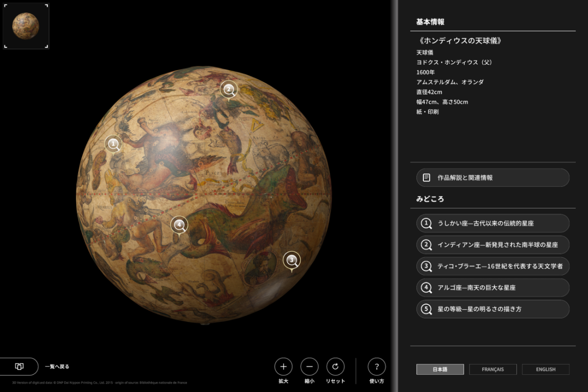This screenshot has width=588, height=392.
Task: Select hotspot marker 3 near Tycho Brahe portrait
Action: (292, 260)
